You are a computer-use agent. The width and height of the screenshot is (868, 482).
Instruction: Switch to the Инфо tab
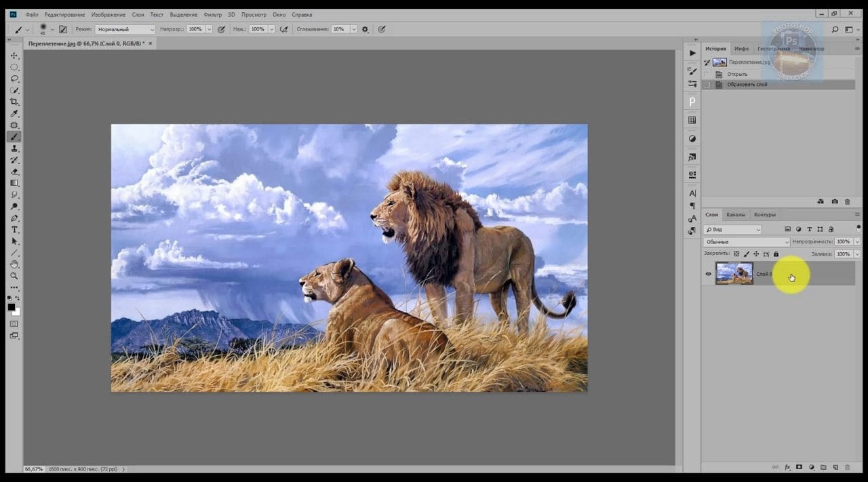741,49
